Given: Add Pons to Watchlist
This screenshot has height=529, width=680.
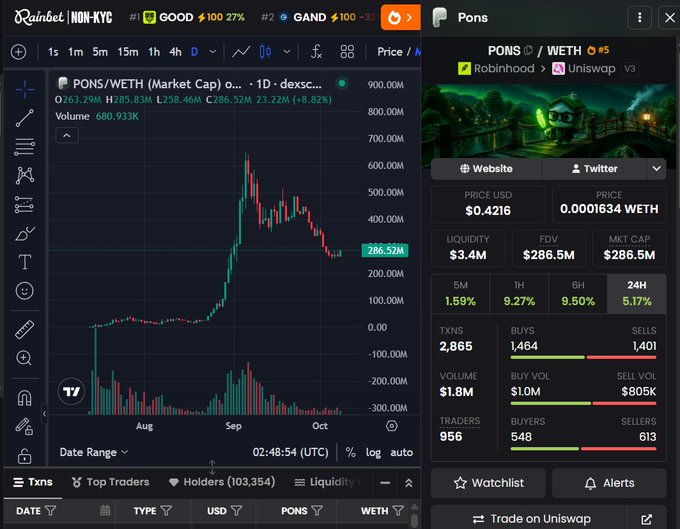Looking at the screenshot, I should 488,483.
